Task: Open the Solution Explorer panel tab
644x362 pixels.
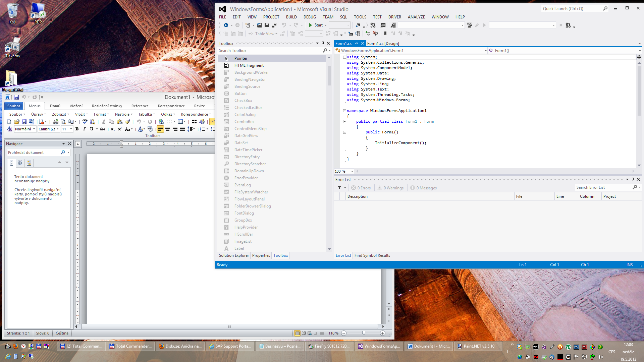Action: [x=234, y=255]
